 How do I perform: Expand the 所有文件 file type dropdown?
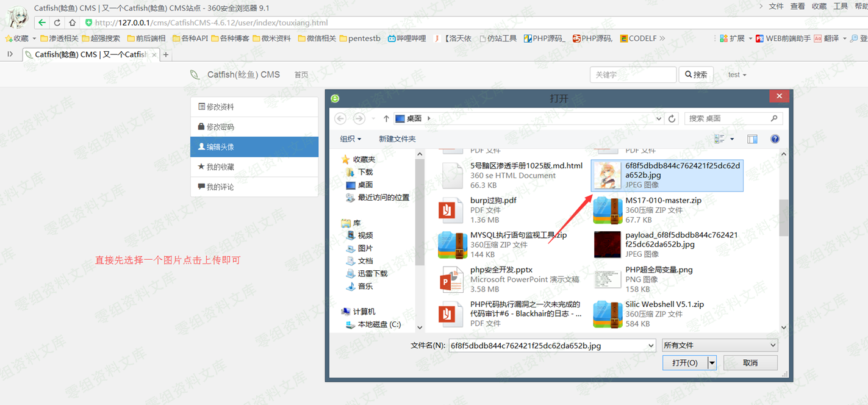(719, 345)
